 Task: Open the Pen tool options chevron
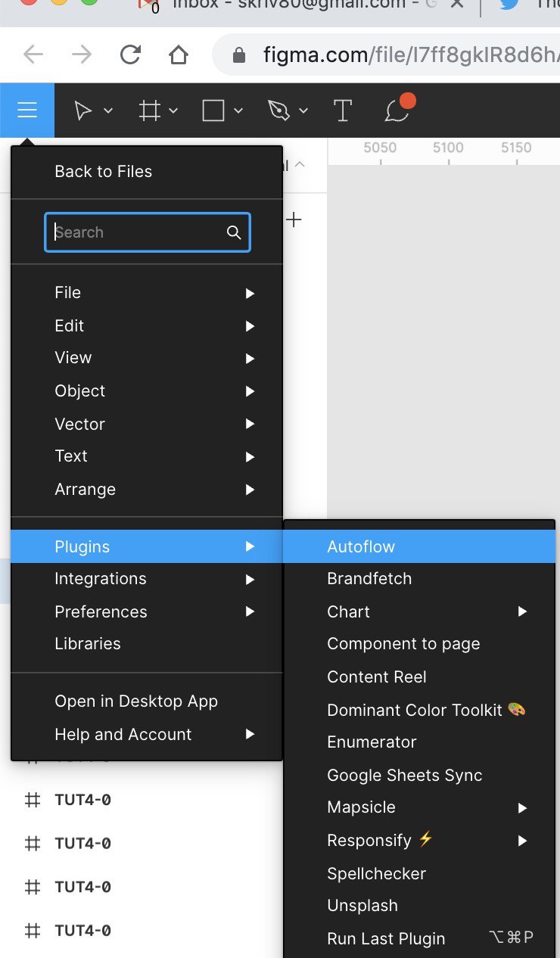pos(303,111)
